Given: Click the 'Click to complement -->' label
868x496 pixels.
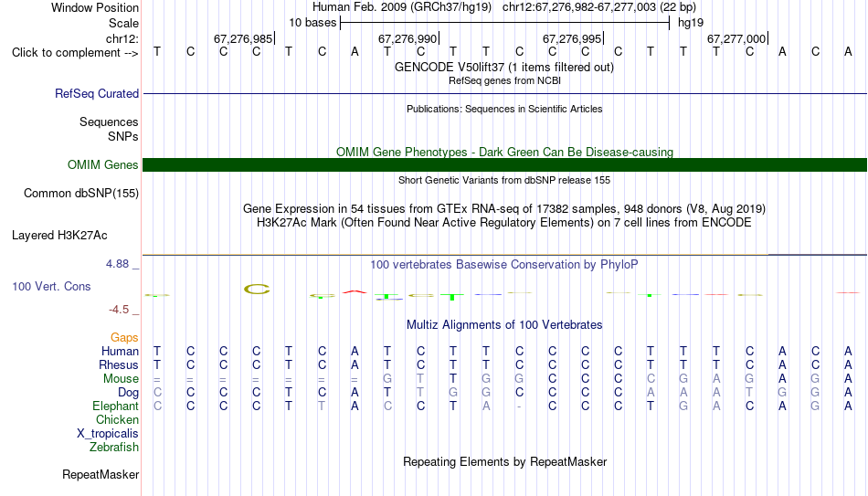Looking at the screenshot, I should tap(75, 53).
